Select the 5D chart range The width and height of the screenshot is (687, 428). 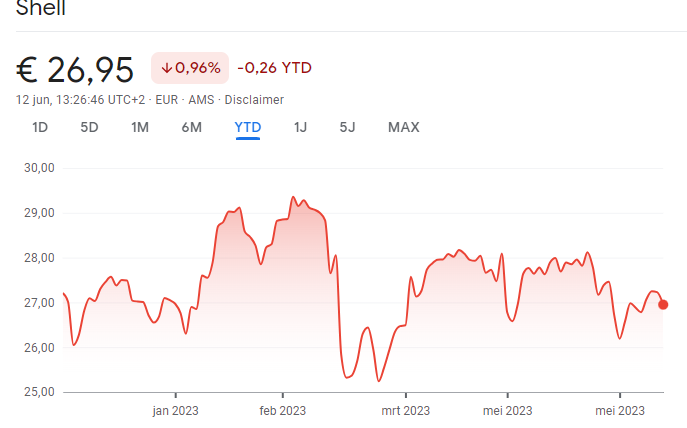pos(89,127)
